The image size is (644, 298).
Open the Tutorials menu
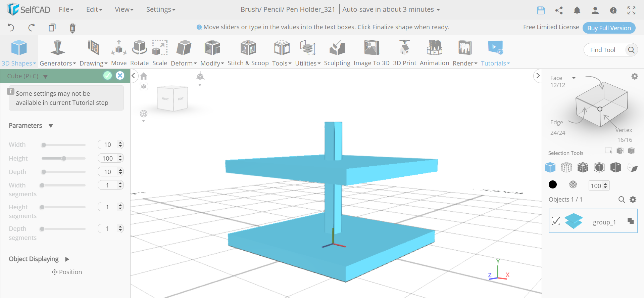(495, 52)
